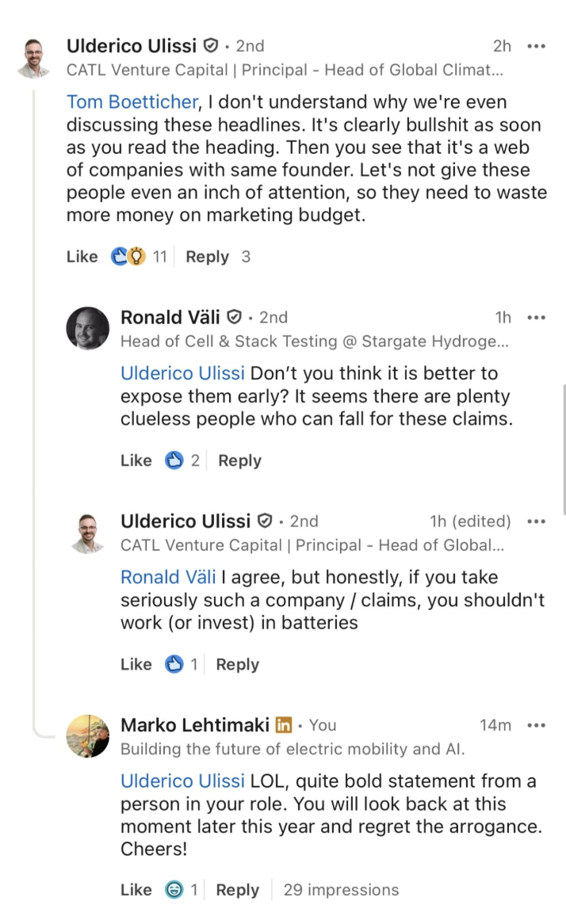Open Ronald Väli's profile photo
Screen dimensions: 566x924
87,328
